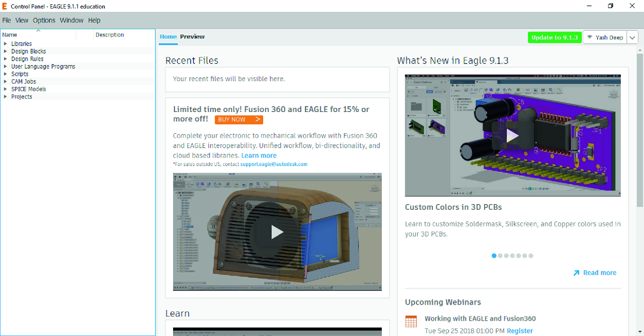Open the user account dropdown arrow
This screenshot has width=644, height=336.
[633, 37]
